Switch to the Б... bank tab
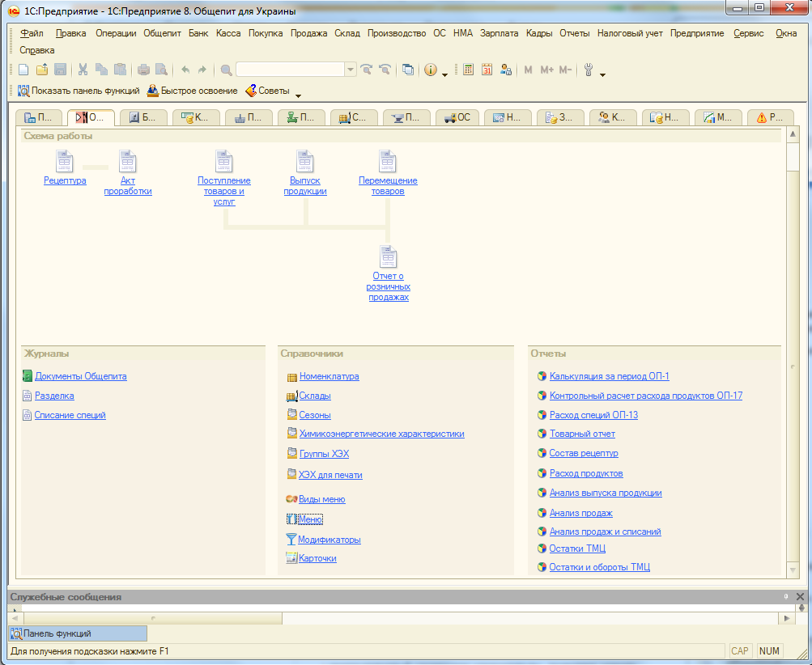Screen dimensions: 812x665 tap(142, 117)
